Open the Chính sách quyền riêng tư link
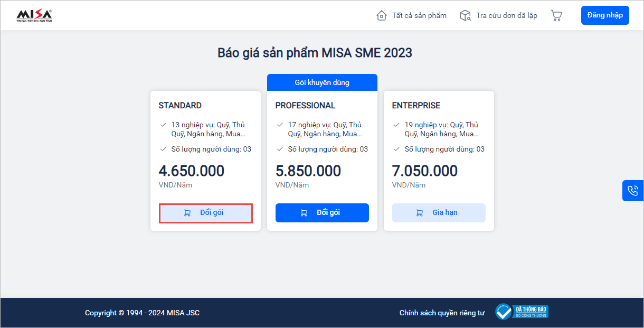Image resolution: width=644 pixels, height=328 pixels. click(x=442, y=313)
